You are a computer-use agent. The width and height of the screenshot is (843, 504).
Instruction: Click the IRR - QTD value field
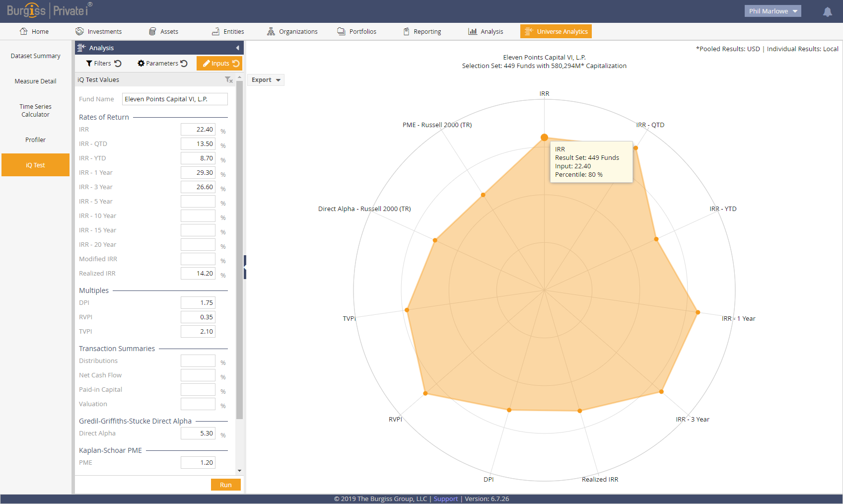[x=198, y=144]
